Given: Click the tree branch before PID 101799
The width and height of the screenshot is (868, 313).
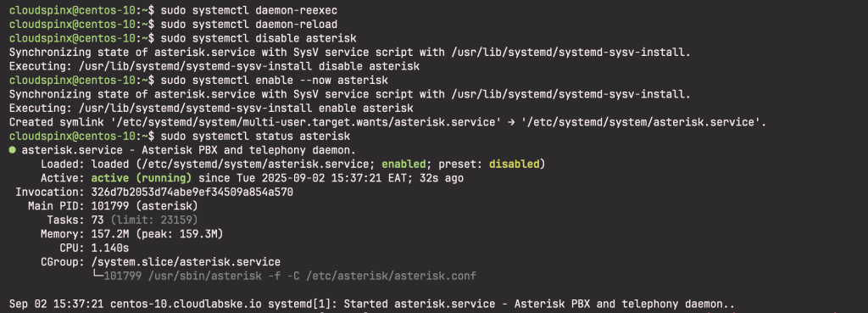Looking at the screenshot, I should point(97,276).
